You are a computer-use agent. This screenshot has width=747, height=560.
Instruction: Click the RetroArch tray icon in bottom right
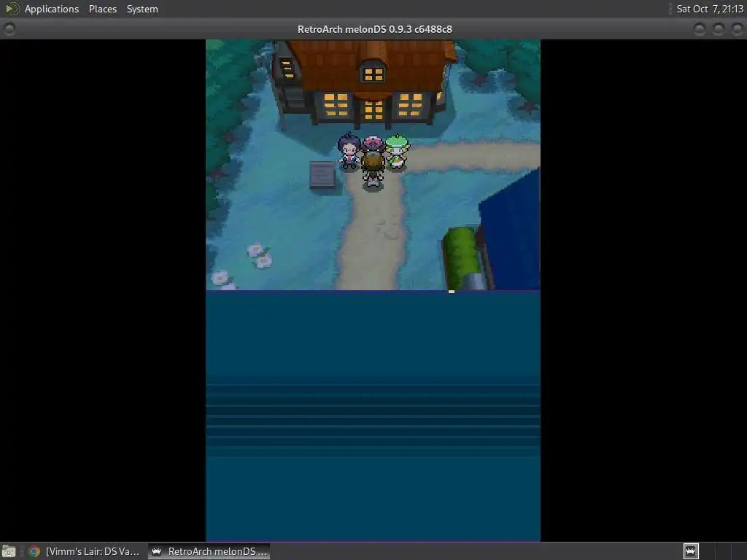(x=691, y=551)
